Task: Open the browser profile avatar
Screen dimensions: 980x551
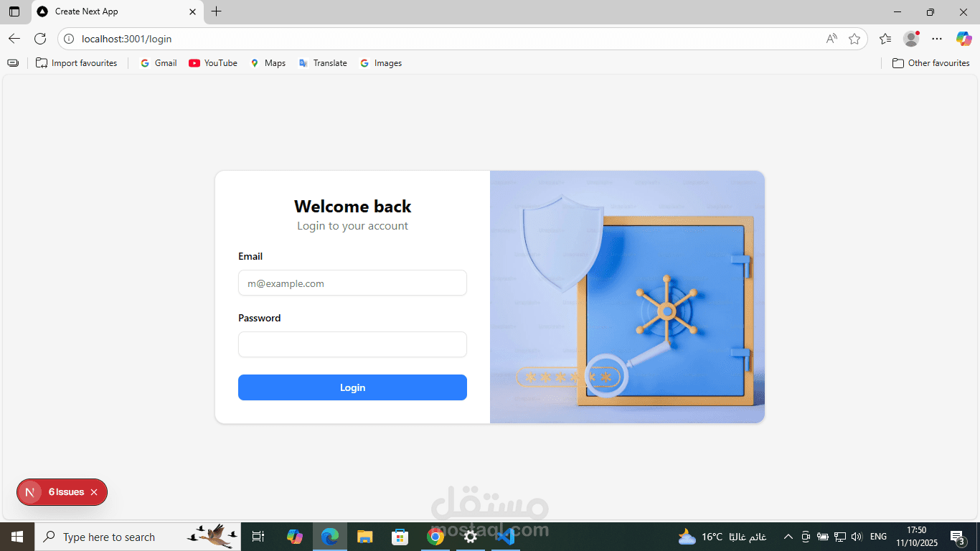Action: click(x=911, y=39)
